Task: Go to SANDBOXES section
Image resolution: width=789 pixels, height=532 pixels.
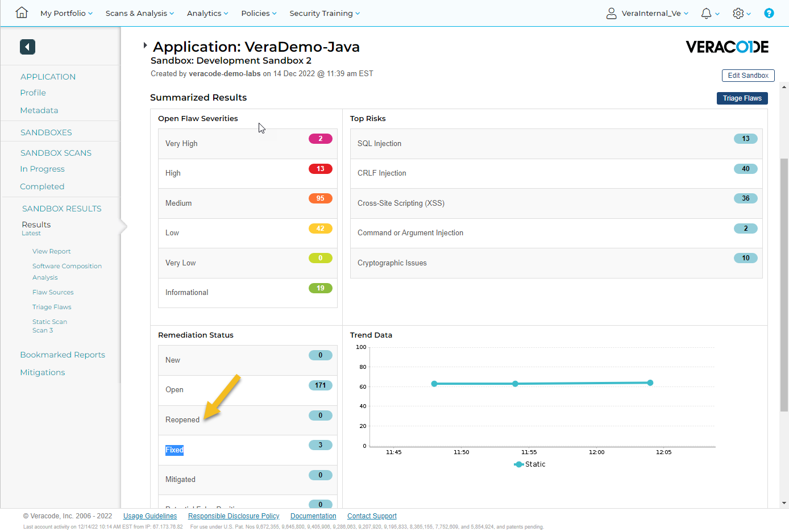Action: pyautogui.click(x=46, y=132)
